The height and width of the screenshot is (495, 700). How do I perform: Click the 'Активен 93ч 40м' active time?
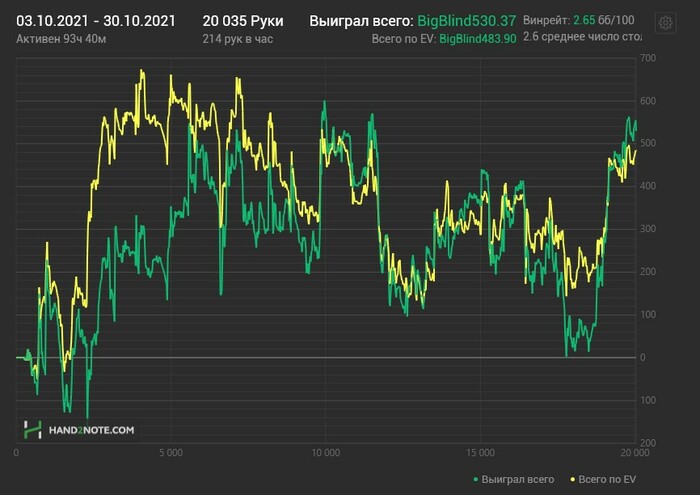click(x=61, y=39)
